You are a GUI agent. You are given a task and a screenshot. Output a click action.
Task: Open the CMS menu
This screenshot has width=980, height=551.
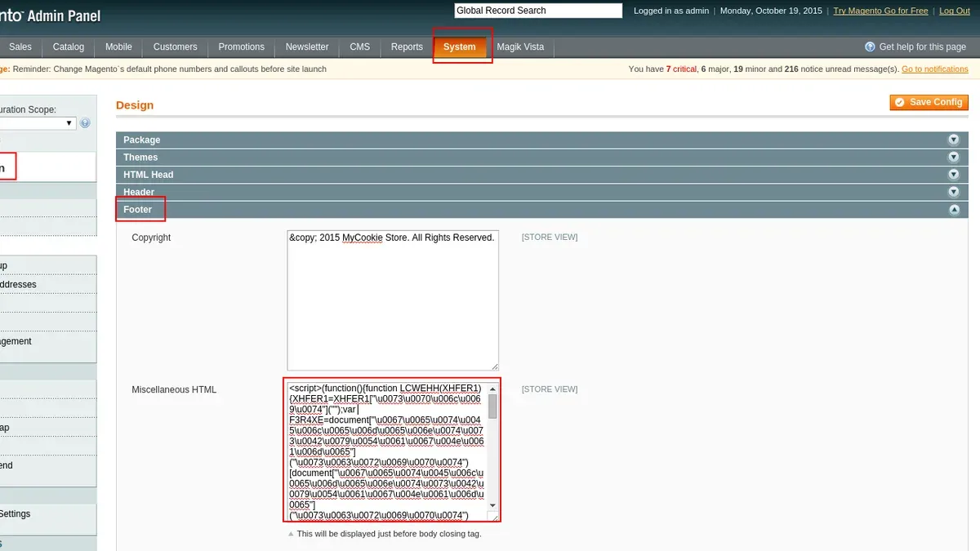(359, 47)
